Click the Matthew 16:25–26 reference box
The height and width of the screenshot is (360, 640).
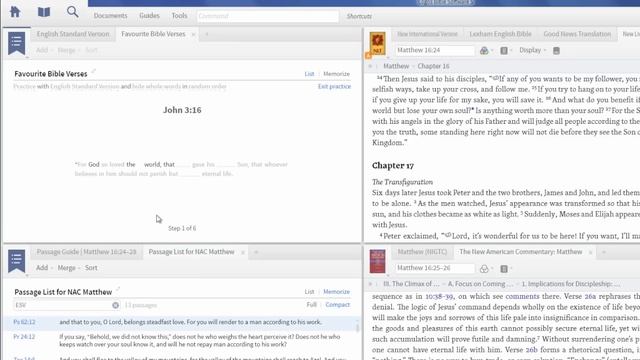[435, 268]
